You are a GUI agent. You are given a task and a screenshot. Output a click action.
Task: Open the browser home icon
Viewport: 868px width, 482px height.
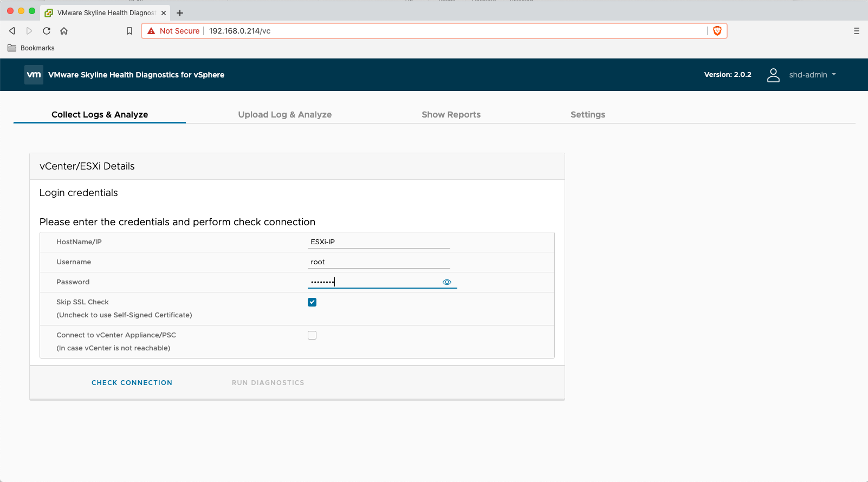tap(64, 31)
